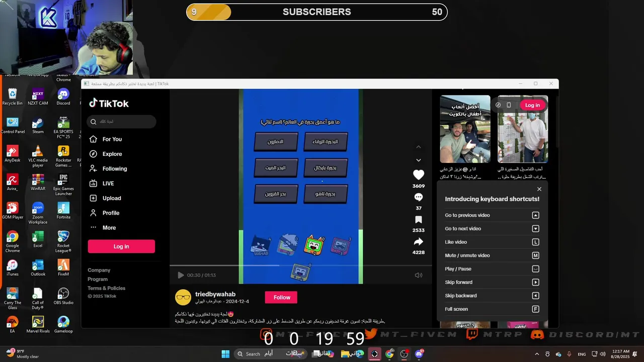Open Fortnite desktop shortcut

click(x=63, y=211)
